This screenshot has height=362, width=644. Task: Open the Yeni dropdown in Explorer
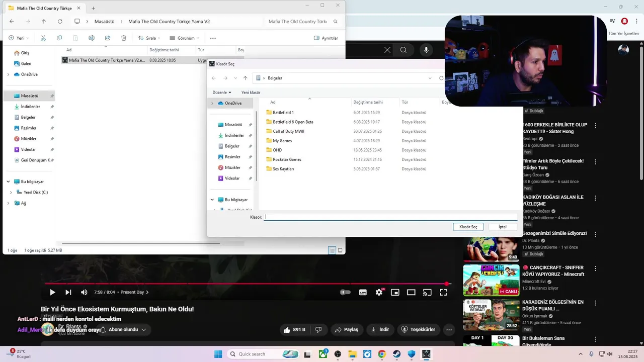tap(19, 38)
